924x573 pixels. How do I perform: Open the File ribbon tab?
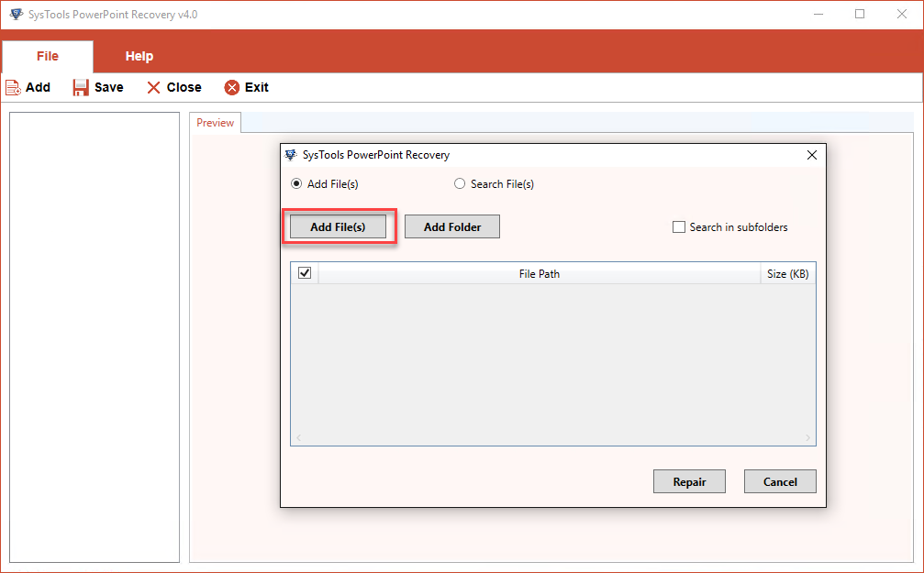pyautogui.click(x=48, y=57)
